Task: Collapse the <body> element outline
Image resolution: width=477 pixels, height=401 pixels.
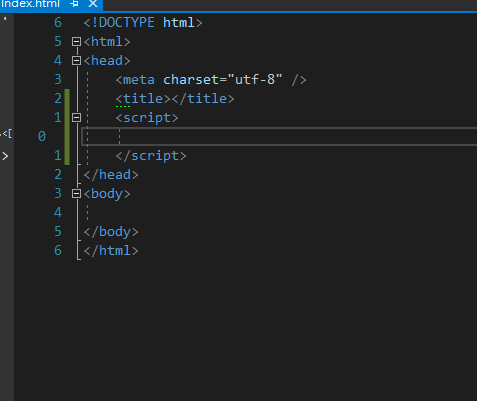Action: (76, 194)
